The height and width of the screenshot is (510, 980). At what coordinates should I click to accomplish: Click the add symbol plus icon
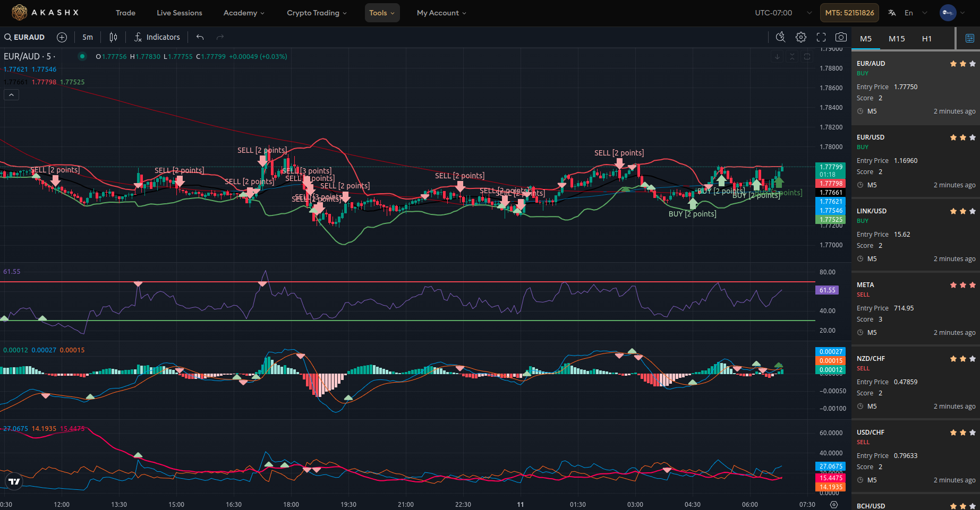coord(62,37)
